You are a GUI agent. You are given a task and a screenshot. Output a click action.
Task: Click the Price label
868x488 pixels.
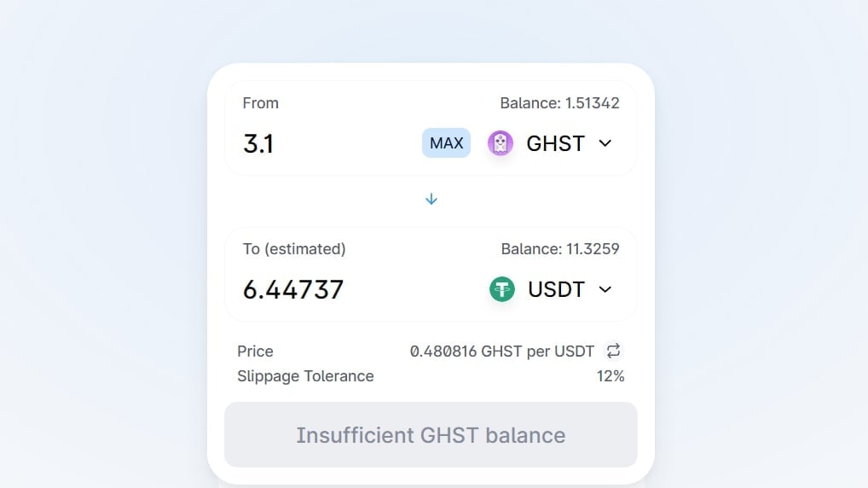(256, 351)
